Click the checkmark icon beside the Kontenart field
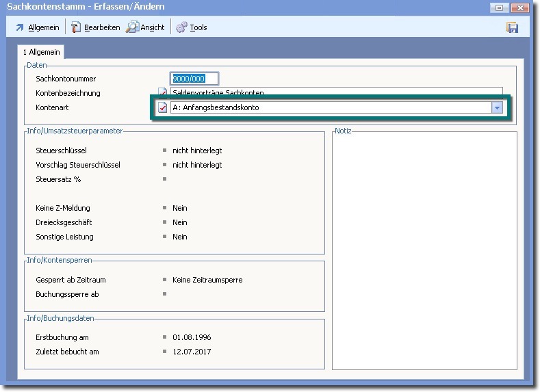The height and width of the screenshot is (392, 540). coord(163,107)
